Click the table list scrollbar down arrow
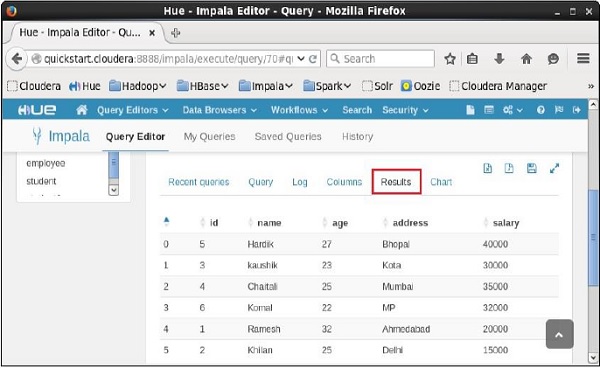The width and height of the screenshot is (600, 368). tap(113, 190)
